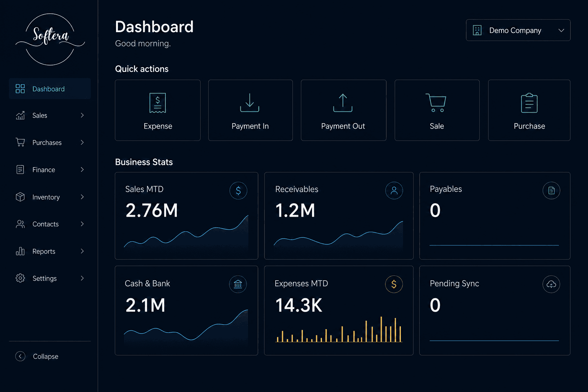Viewport: 588px width, 392px height.
Task: Click the document icon on Payables card
Action: [551, 191]
